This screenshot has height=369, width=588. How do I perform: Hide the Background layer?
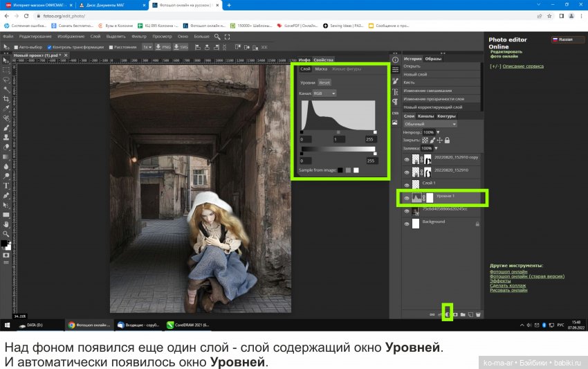tap(407, 224)
